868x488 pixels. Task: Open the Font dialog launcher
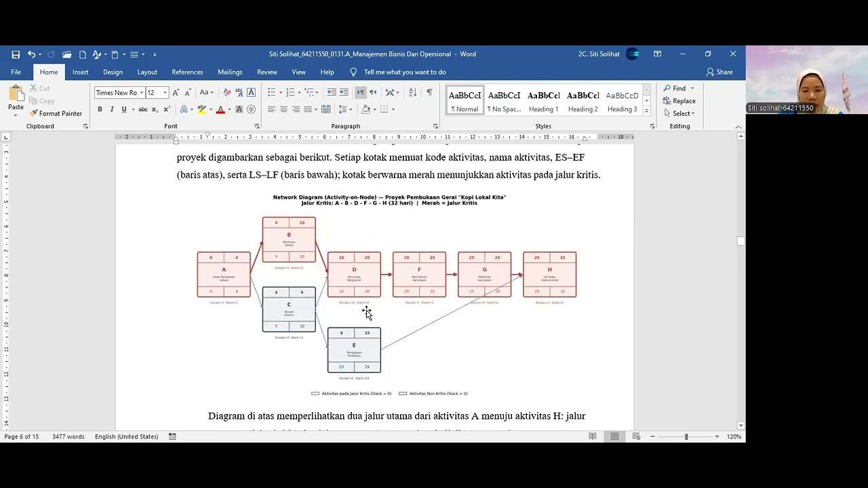(x=257, y=126)
